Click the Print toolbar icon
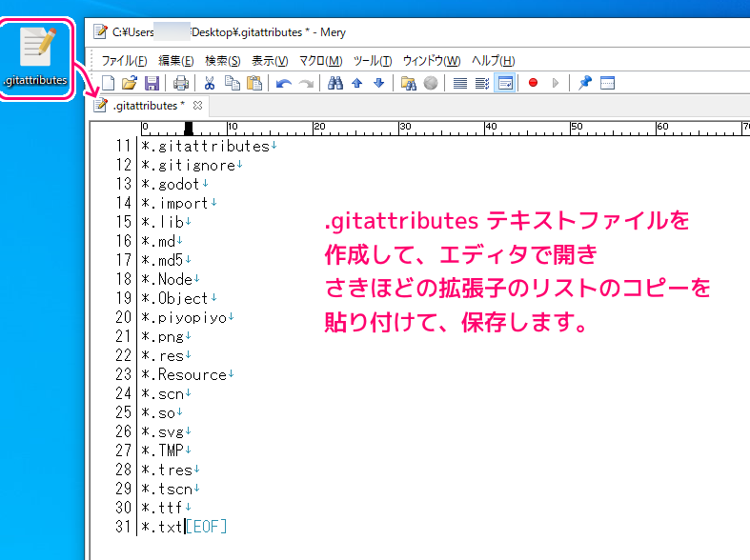The height and width of the screenshot is (560, 750). [180, 83]
